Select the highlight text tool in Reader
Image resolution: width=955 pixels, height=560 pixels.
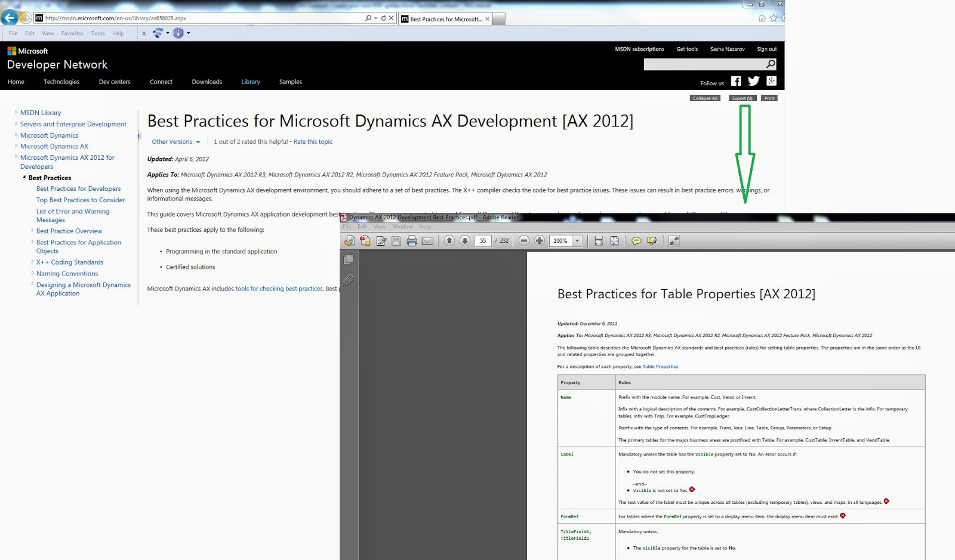652,241
